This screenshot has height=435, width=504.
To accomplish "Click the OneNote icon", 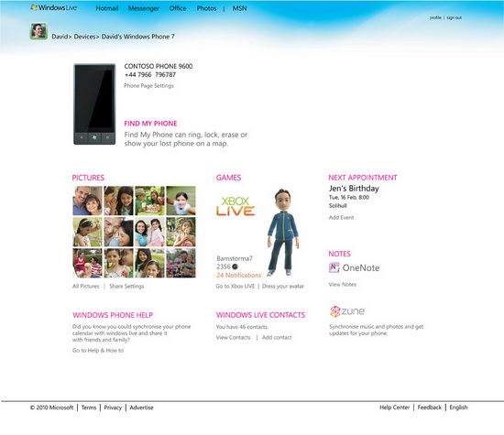I will coord(334,267).
